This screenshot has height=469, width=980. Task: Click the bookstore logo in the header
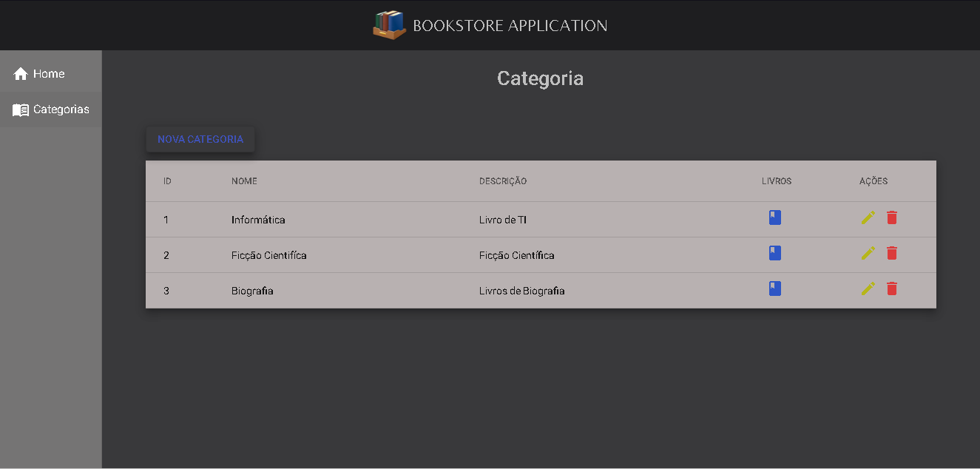(x=390, y=24)
